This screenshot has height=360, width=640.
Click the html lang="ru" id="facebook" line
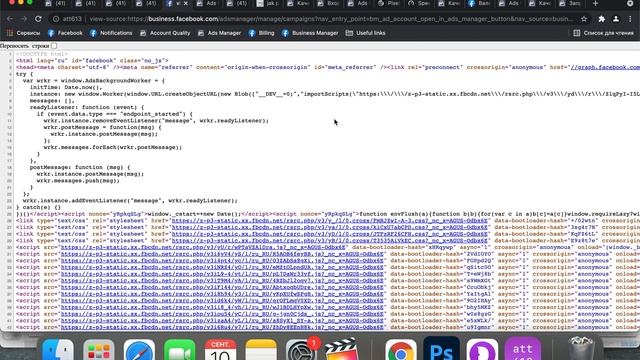pyautogui.click(x=92, y=61)
